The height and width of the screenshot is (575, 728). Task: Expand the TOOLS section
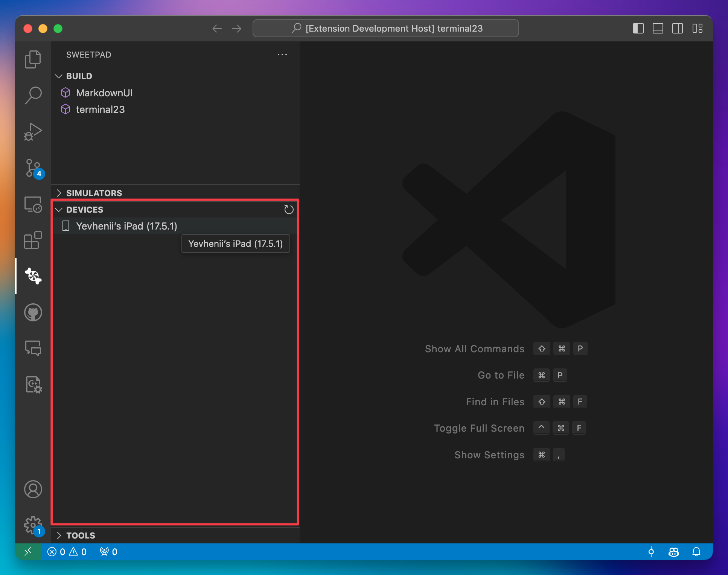point(81,535)
